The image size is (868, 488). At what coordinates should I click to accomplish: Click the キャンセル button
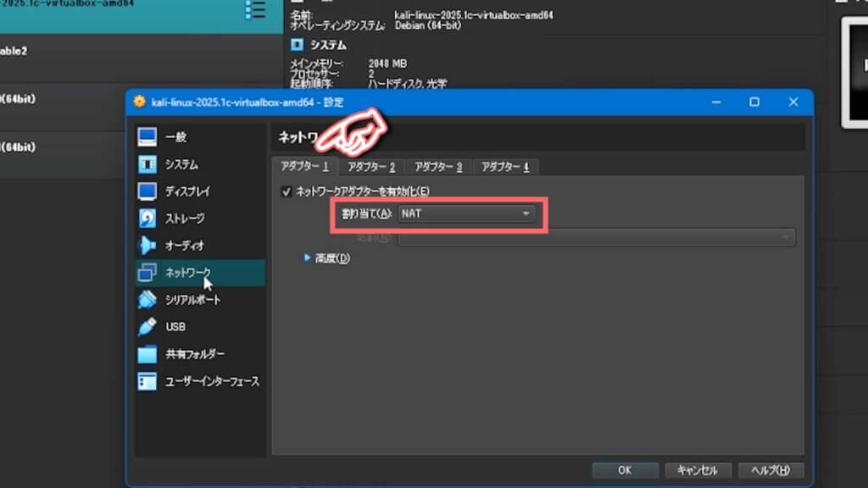click(x=698, y=470)
